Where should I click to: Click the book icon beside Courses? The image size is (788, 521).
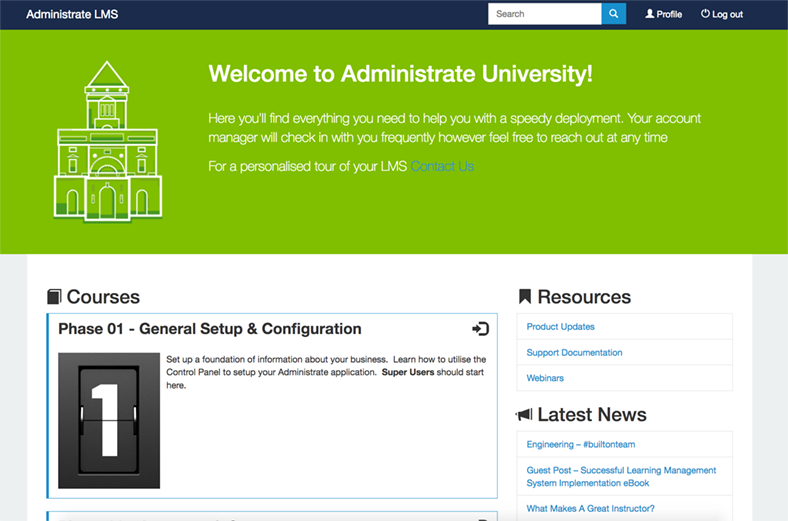coord(54,296)
